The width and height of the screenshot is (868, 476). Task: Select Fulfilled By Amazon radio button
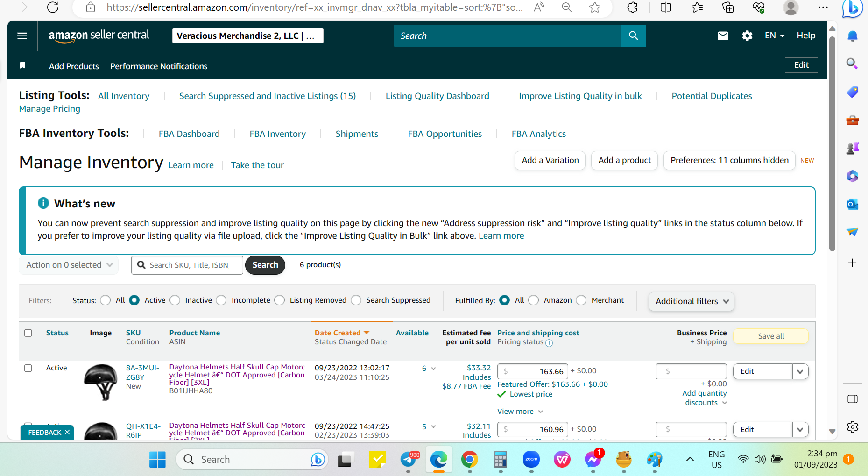(534, 300)
